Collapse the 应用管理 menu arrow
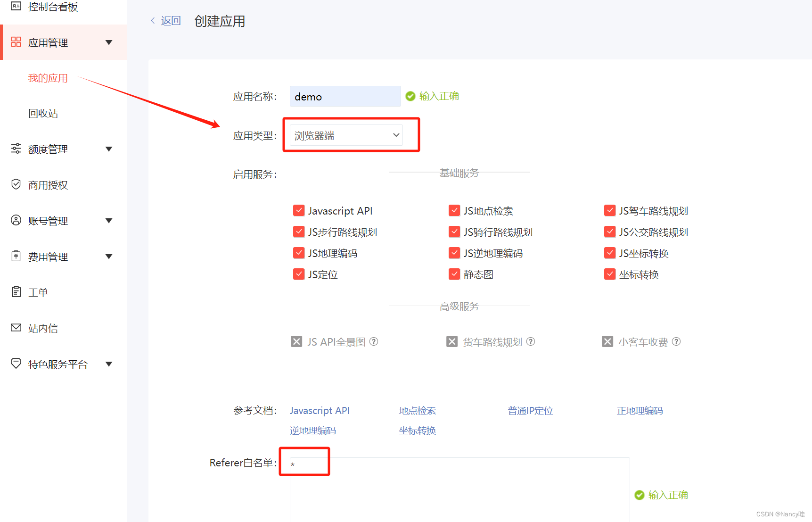This screenshot has height=522, width=812. [109, 42]
